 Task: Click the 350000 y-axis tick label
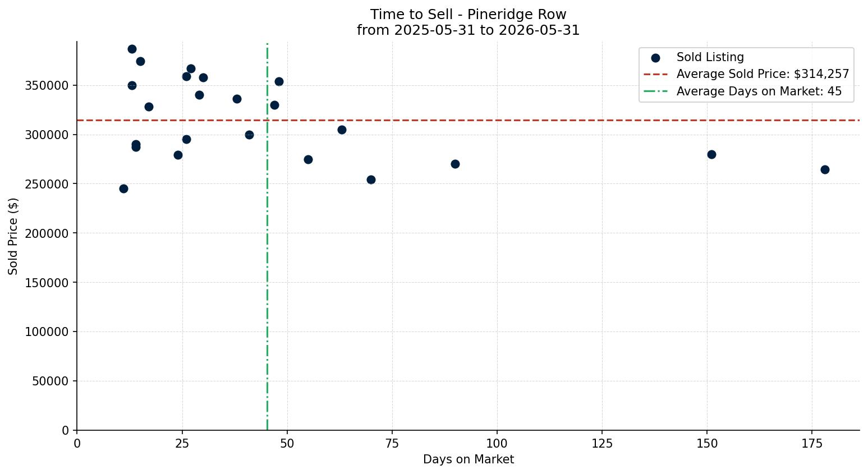[47, 86]
